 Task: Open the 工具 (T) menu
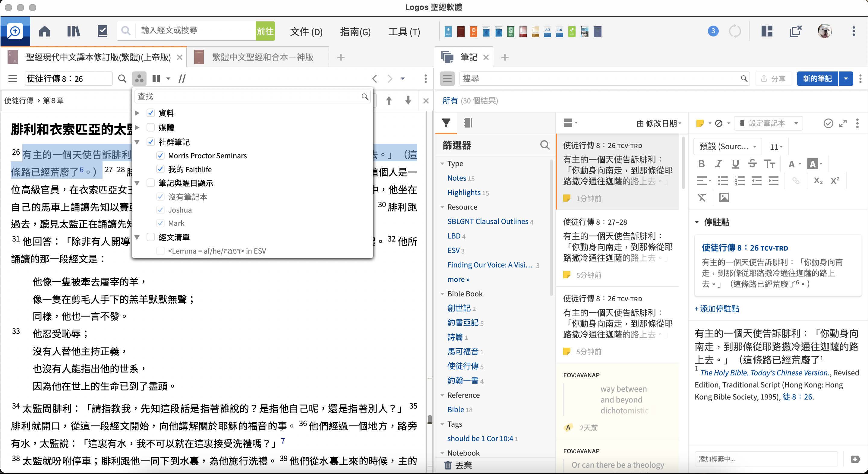[x=404, y=31]
